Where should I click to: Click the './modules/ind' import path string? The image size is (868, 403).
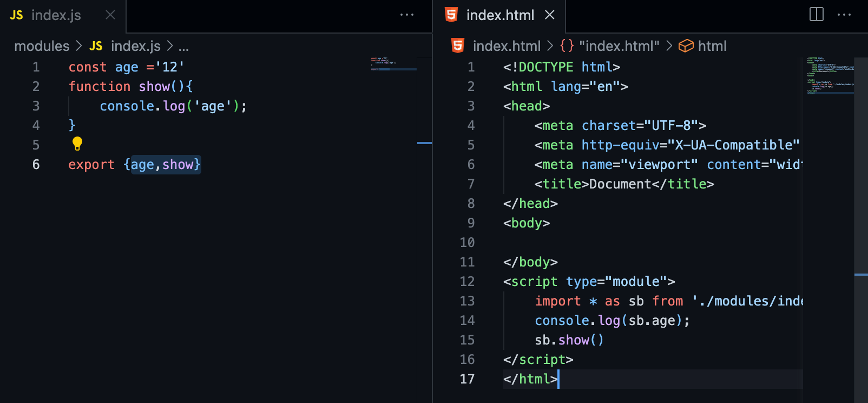point(747,301)
